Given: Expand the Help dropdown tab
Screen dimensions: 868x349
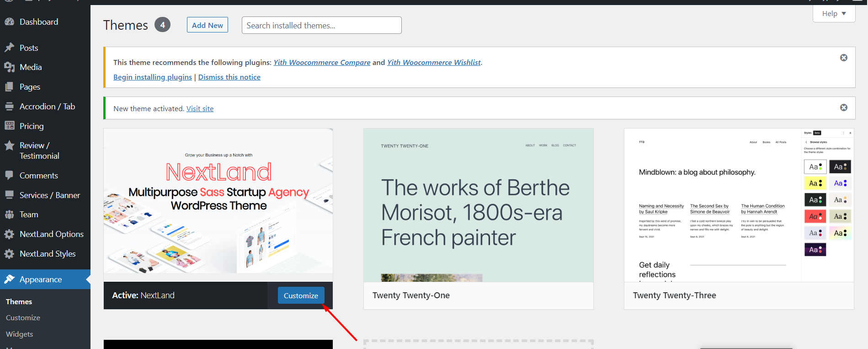Looking at the screenshot, I should point(834,14).
